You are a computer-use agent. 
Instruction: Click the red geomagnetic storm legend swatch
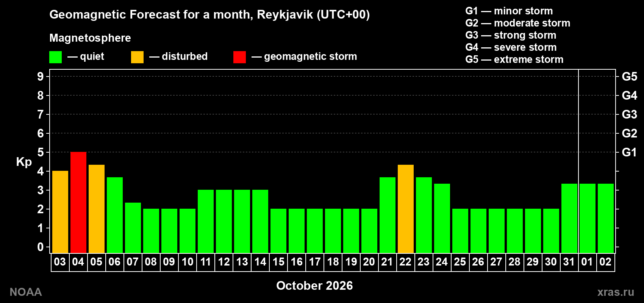click(239, 57)
